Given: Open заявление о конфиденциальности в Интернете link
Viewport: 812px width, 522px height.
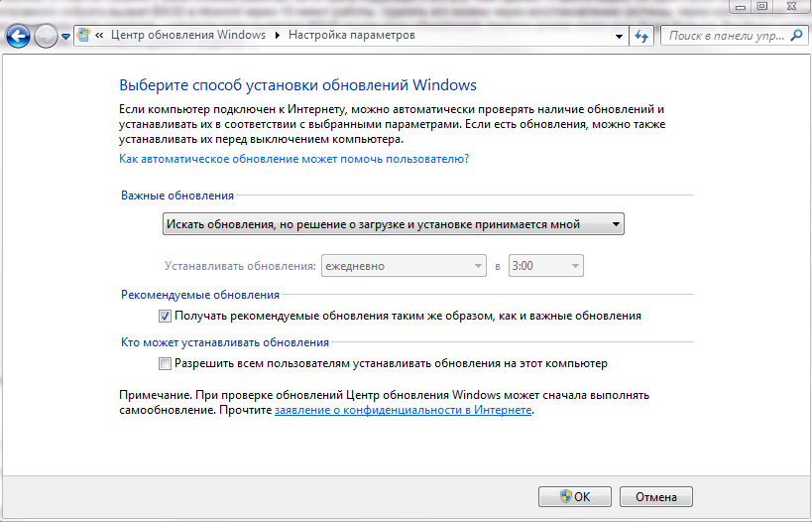Looking at the screenshot, I should 403,410.
